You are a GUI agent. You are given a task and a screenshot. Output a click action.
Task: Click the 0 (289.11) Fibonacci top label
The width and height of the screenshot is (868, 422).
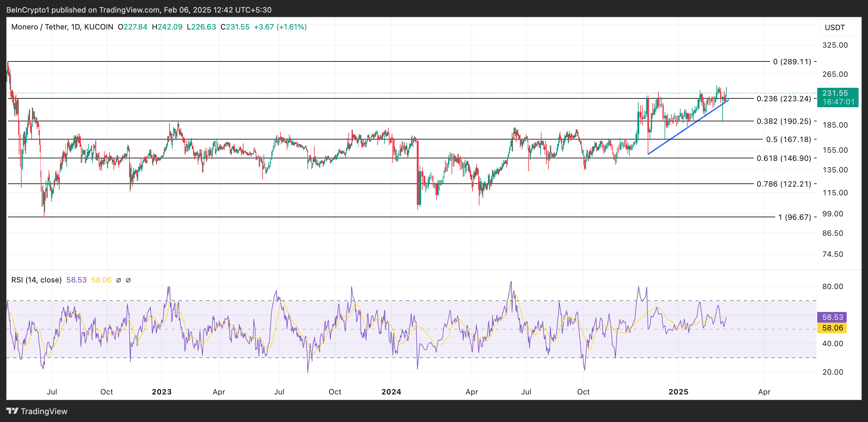point(792,62)
